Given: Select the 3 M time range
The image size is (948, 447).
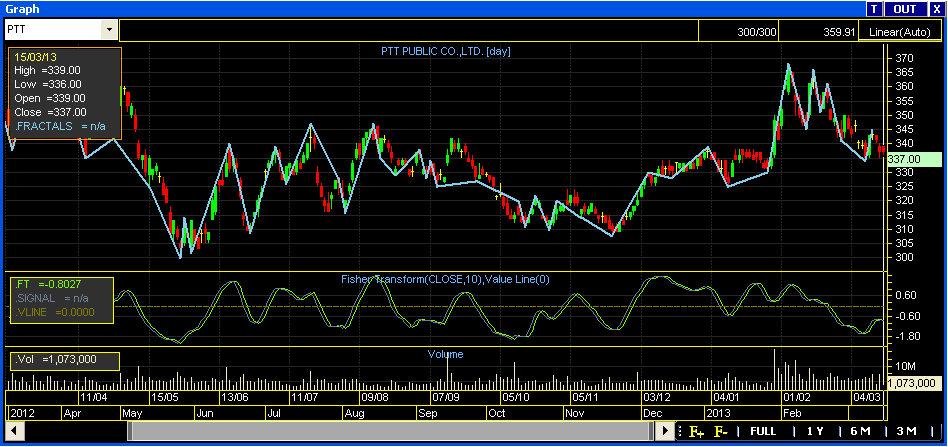Looking at the screenshot, I should (x=906, y=431).
